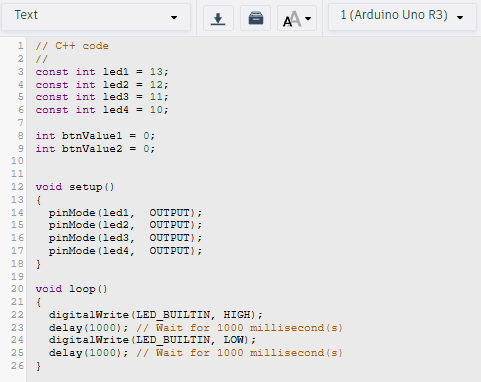Screen dimensions: 481x382
Task: Open the font size dropdown
Action: (x=297, y=18)
